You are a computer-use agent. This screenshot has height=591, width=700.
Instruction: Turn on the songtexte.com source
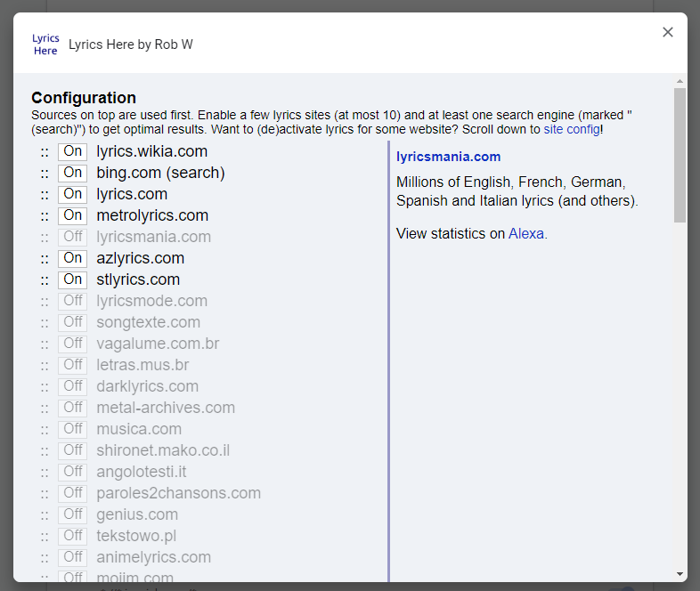pos(72,322)
